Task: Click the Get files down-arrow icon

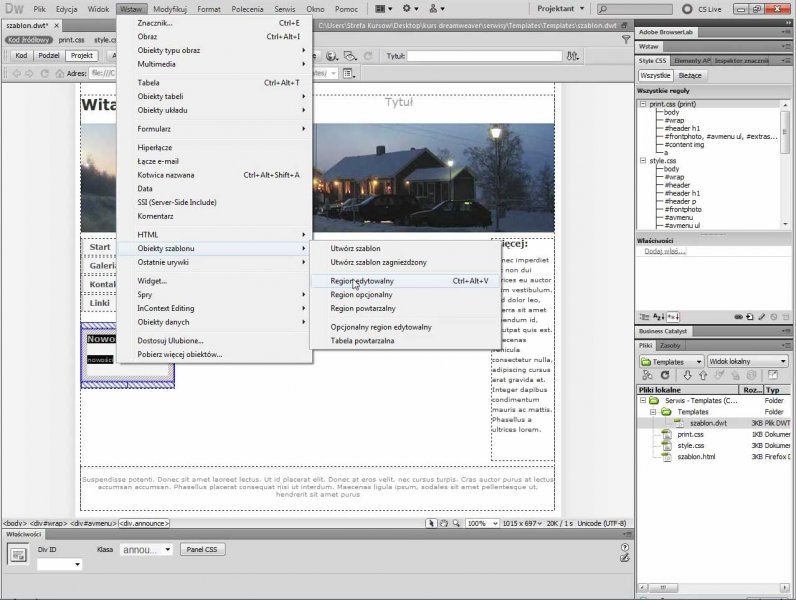Action: pos(687,375)
